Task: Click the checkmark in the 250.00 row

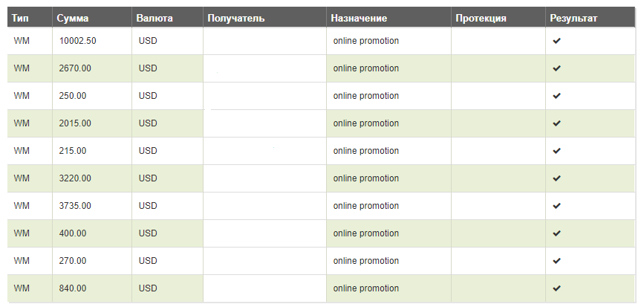Action: click(556, 96)
